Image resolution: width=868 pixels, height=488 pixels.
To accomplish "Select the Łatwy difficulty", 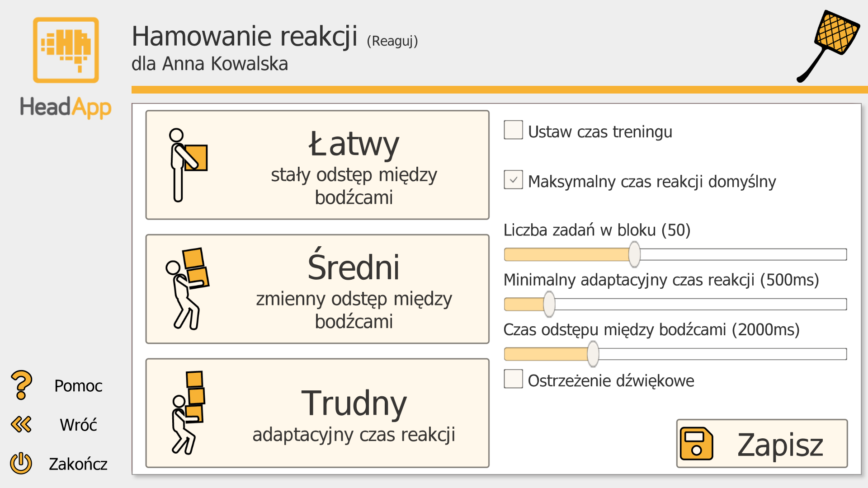I will [316, 164].
